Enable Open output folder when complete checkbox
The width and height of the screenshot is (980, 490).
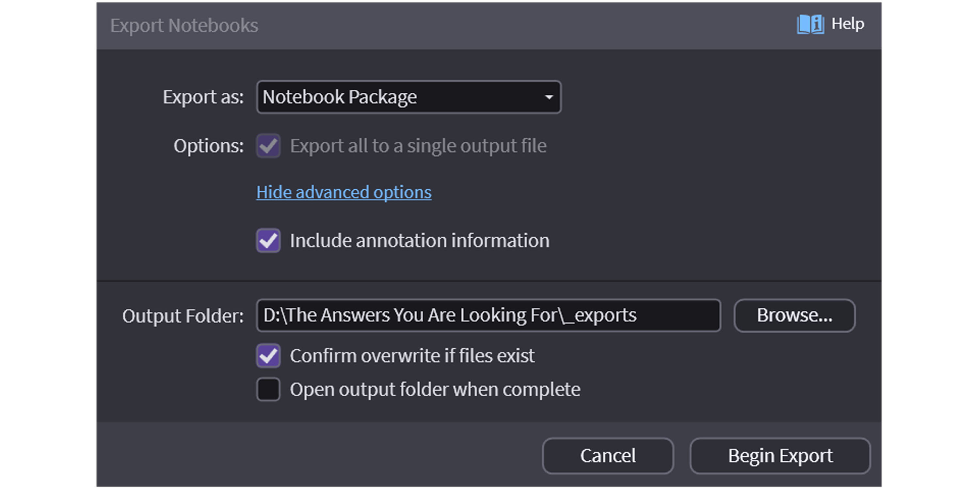[x=268, y=389]
